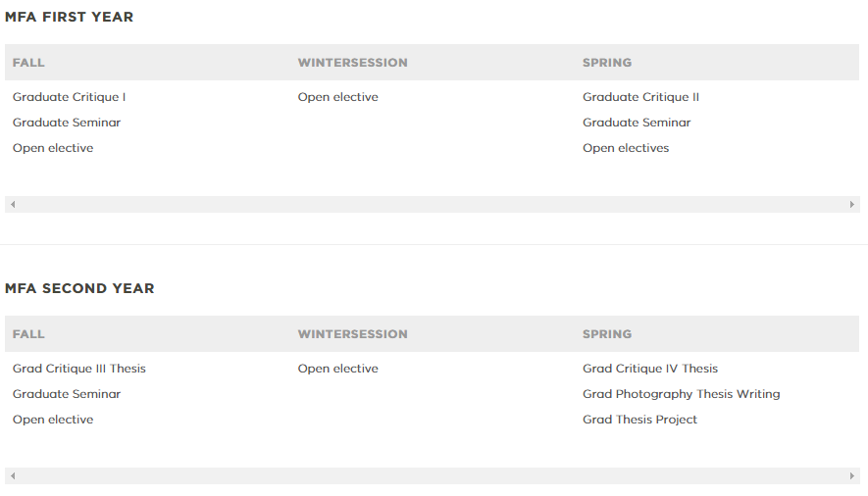Click the left scroll arrow under MFA Second Year

[13, 476]
